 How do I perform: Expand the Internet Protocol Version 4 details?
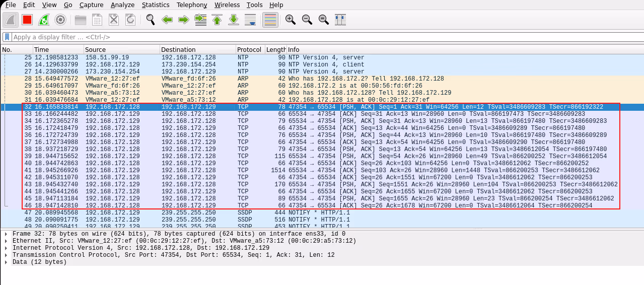tap(6, 248)
